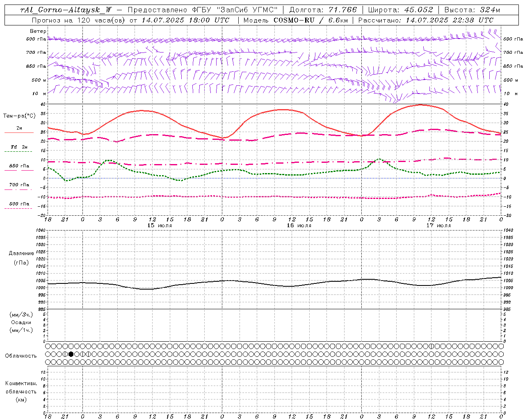Click the dotted line sample under the 500 гПа temperature legend
This screenshot has width=525, height=420.
(x=18, y=209)
